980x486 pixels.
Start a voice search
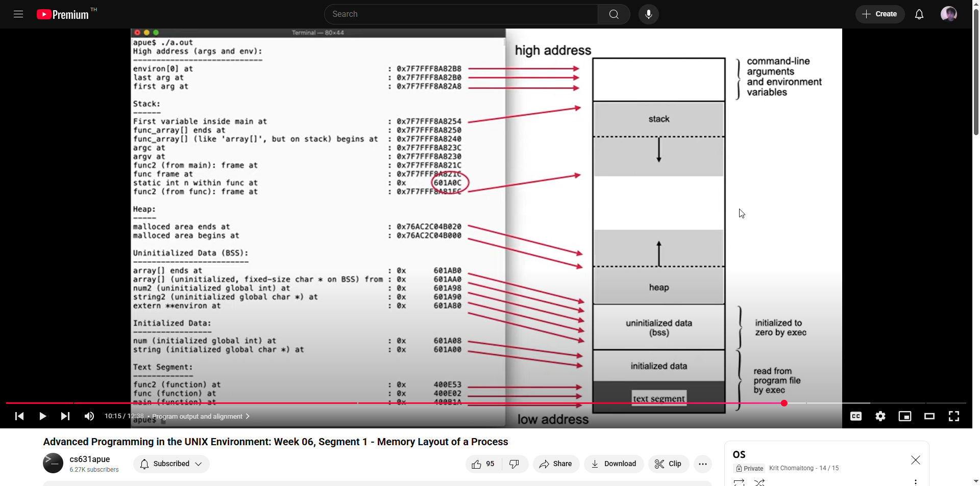pos(648,14)
